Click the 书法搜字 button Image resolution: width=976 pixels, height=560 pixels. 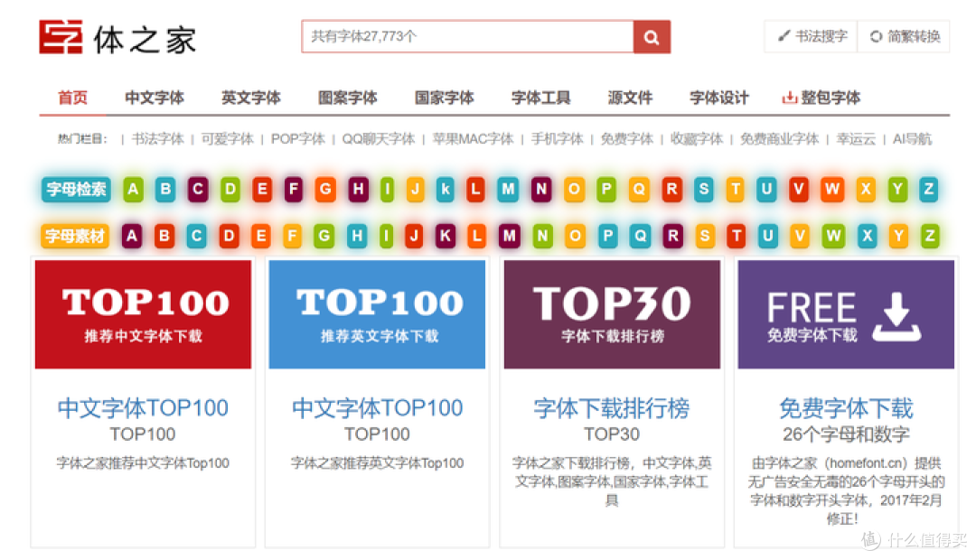pyautogui.click(x=812, y=37)
